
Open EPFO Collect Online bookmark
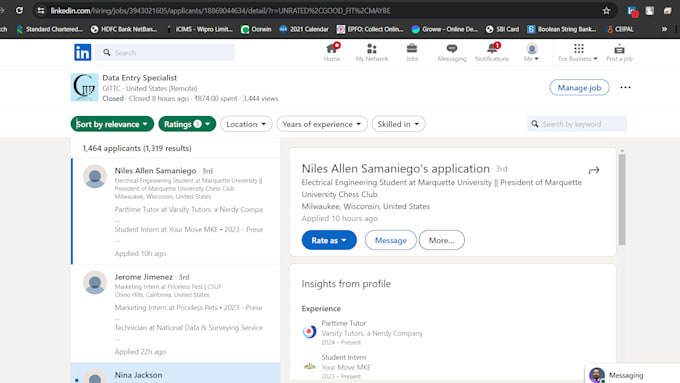(370, 29)
